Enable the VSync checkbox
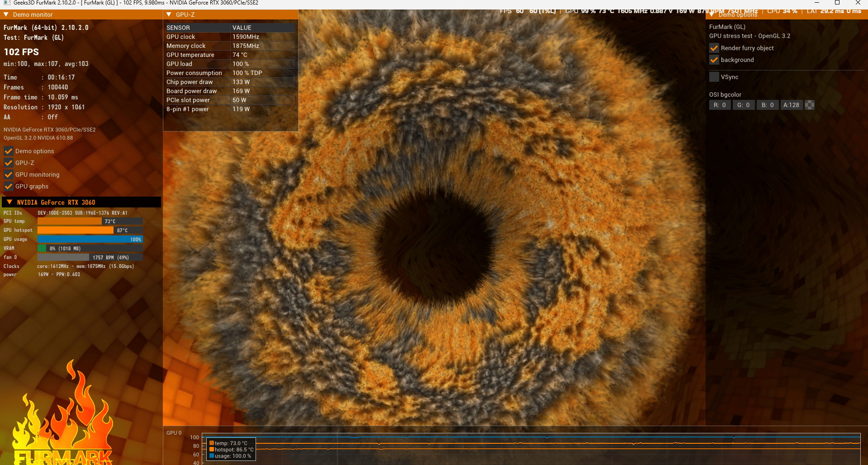 coord(714,77)
